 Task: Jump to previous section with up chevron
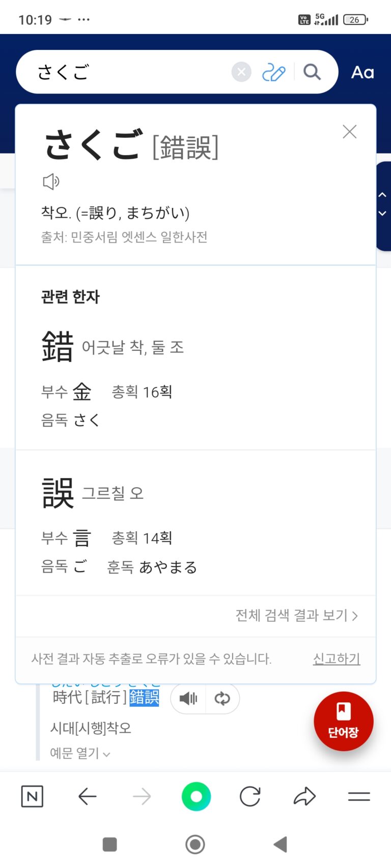[382, 195]
